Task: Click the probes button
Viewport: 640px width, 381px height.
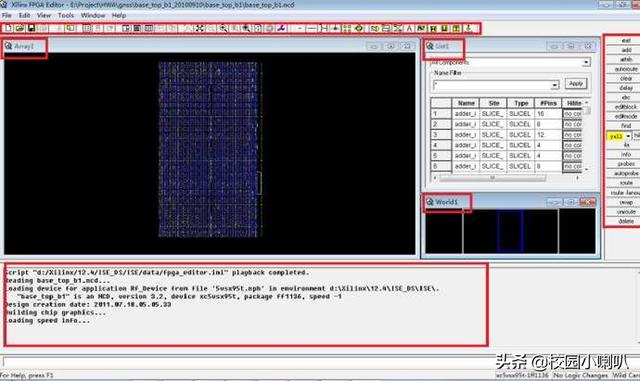Action: point(626,164)
